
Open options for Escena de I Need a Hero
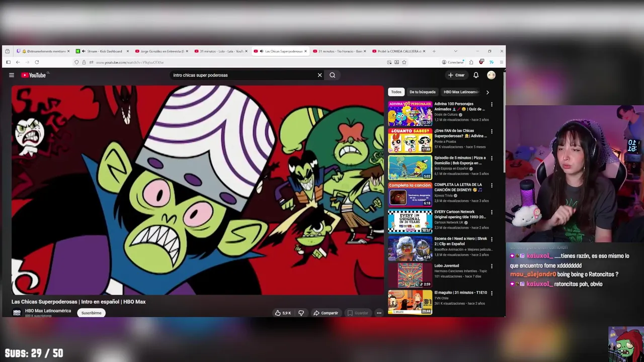(492, 239)
